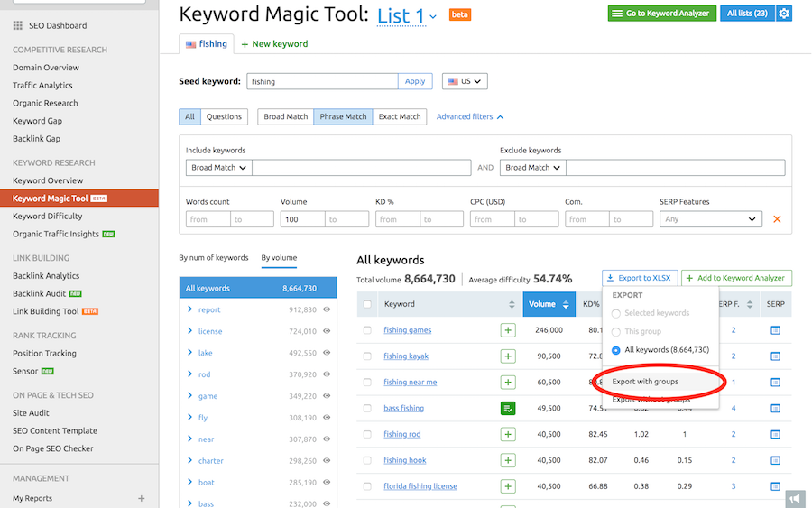The height and width of the screenshot is (508, 812).
Task: Add a new report with plus icon
Action: tap(141, 498)
